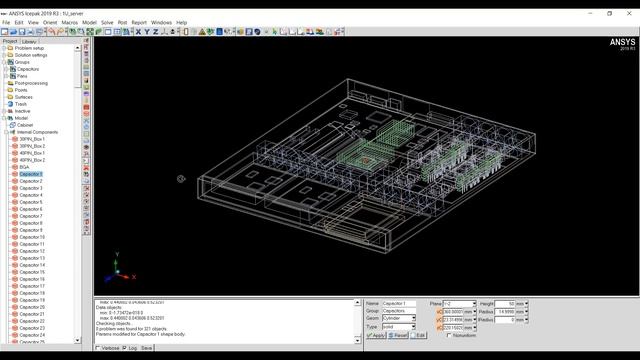640x360 pixels.
Task: Open the Geom Cylinder dropdown
Action: 413,318
